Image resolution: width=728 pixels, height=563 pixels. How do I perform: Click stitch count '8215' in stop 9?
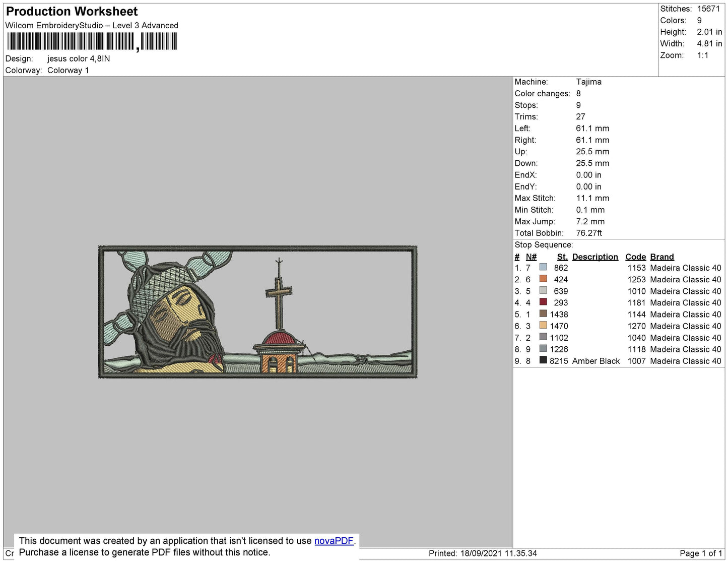tap(559, 361)
